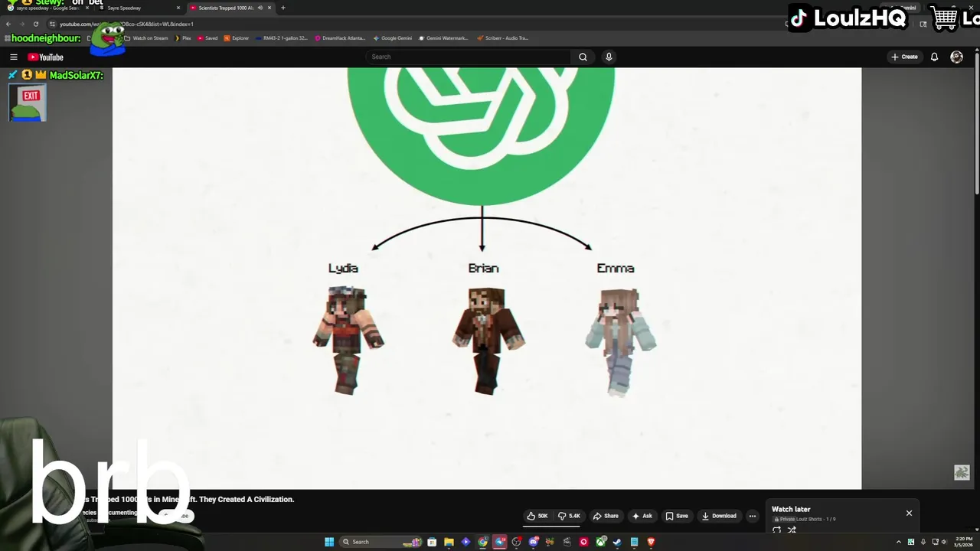Close the Scientists Trapped 1000 AIs tab

(x=269, y=8)
